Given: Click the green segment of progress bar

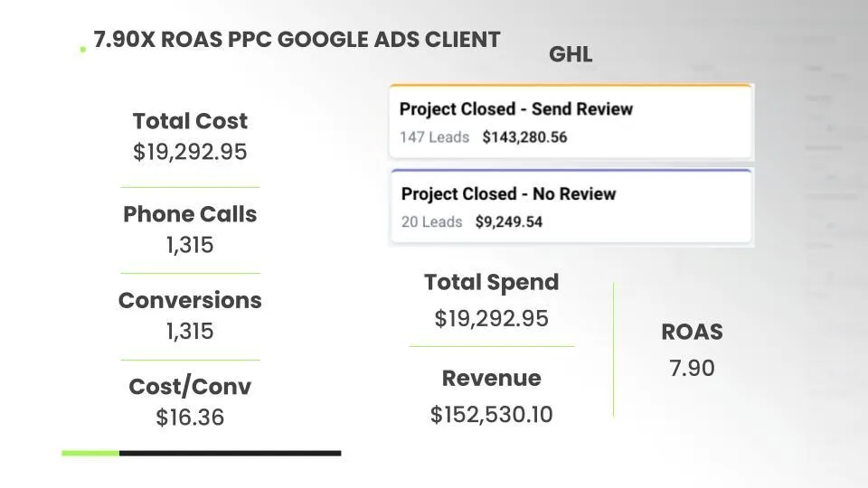Looking at the screenshot, I should [90, 453].
